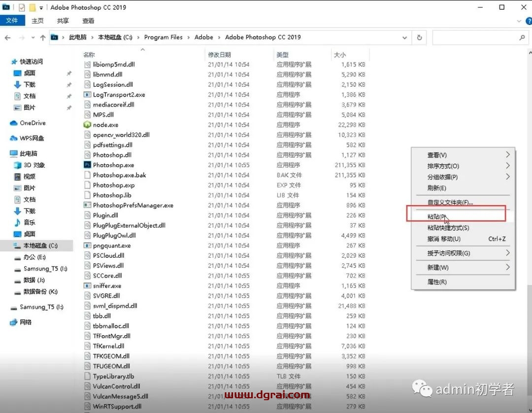Expand the 分组依据(P) submenu

pyautogui.click(x=464, y=177)
